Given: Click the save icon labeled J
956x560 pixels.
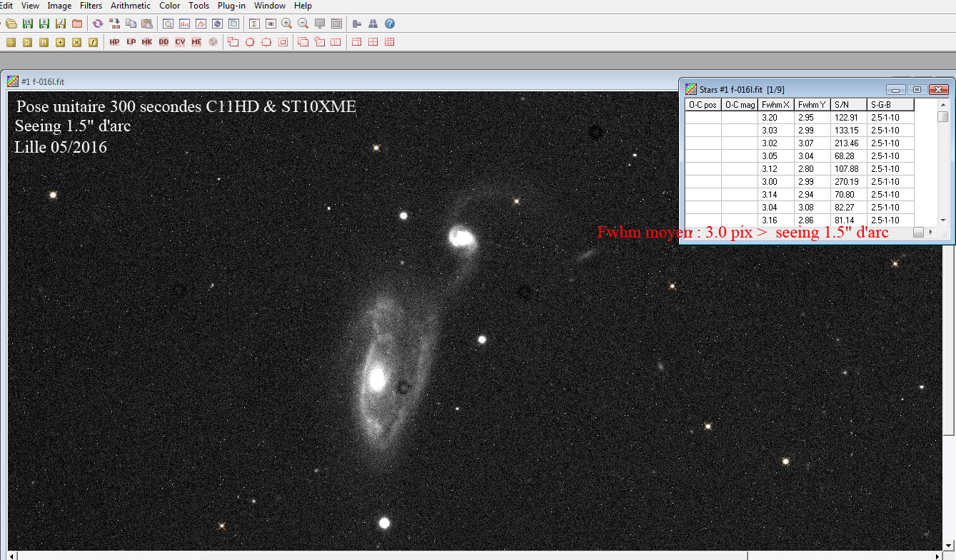Looking at the screenshot, I should coord(61,24).
